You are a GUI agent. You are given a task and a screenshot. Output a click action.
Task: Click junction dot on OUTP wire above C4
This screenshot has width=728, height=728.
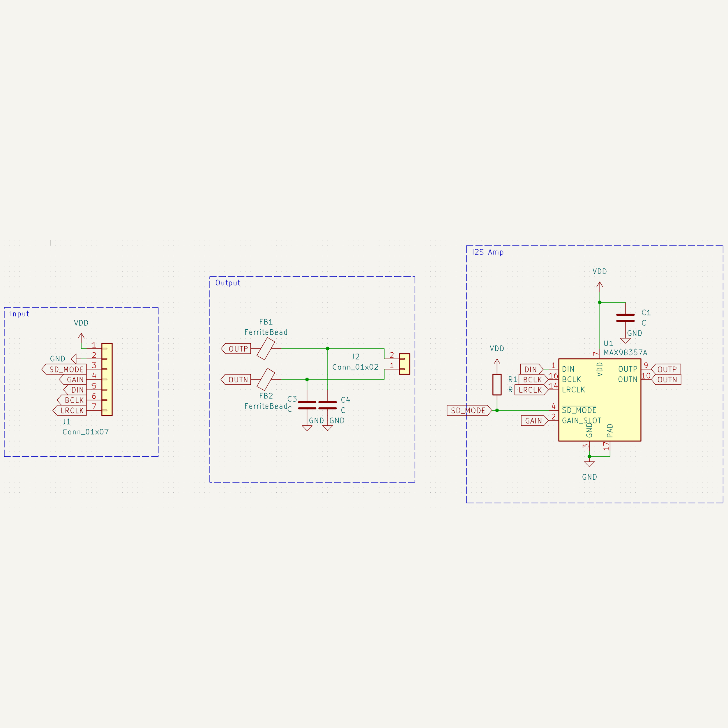(x=327, y=349)
